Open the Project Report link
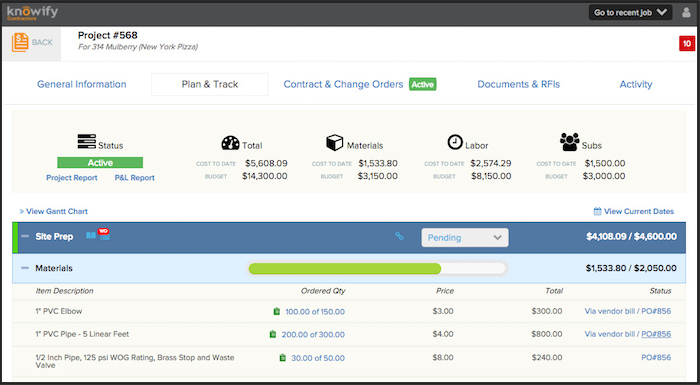The height and width of the screenshot is (385, 700). point(72,178)
